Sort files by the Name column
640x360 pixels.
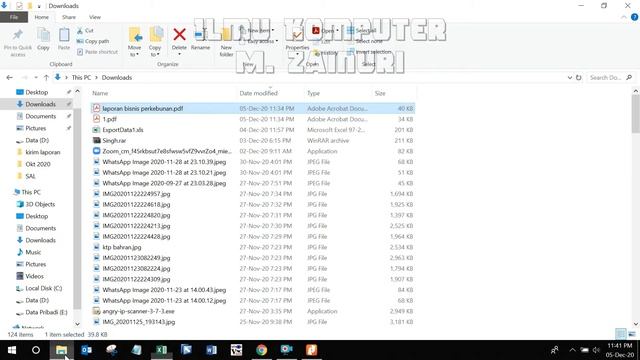point(100,93)
